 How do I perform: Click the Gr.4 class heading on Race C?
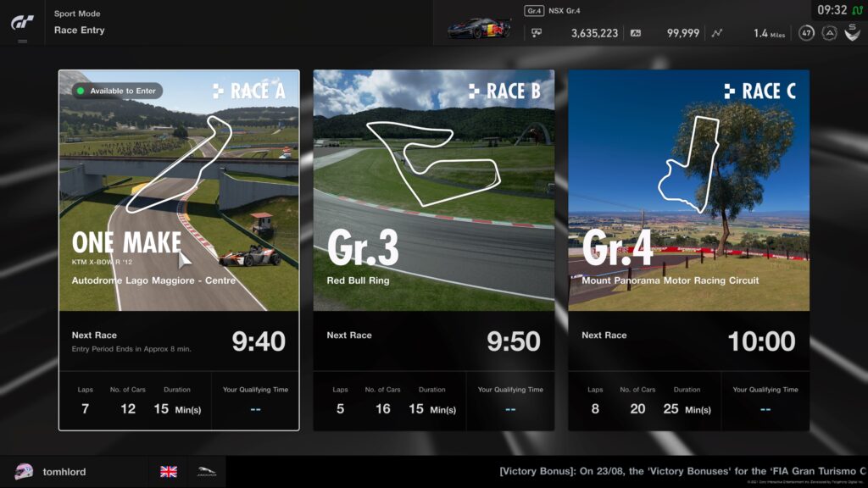tap(618, 248)
